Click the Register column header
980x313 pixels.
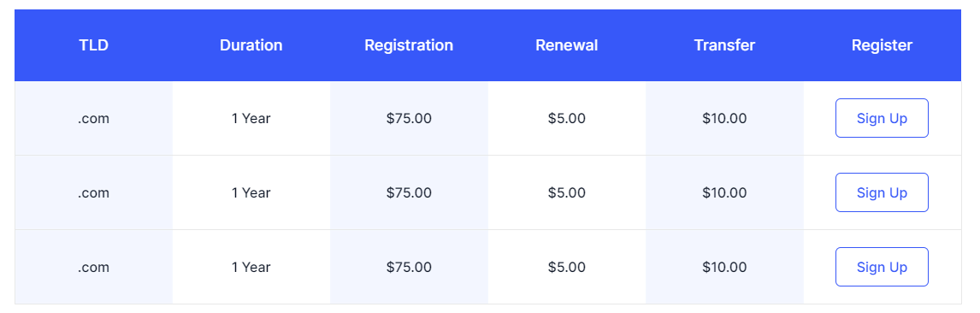pos(882,45)
